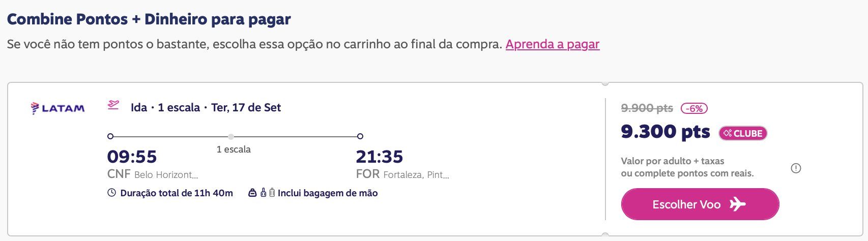
Task: Click Duração total de 11h 40m text
Action: click(177, 193)
